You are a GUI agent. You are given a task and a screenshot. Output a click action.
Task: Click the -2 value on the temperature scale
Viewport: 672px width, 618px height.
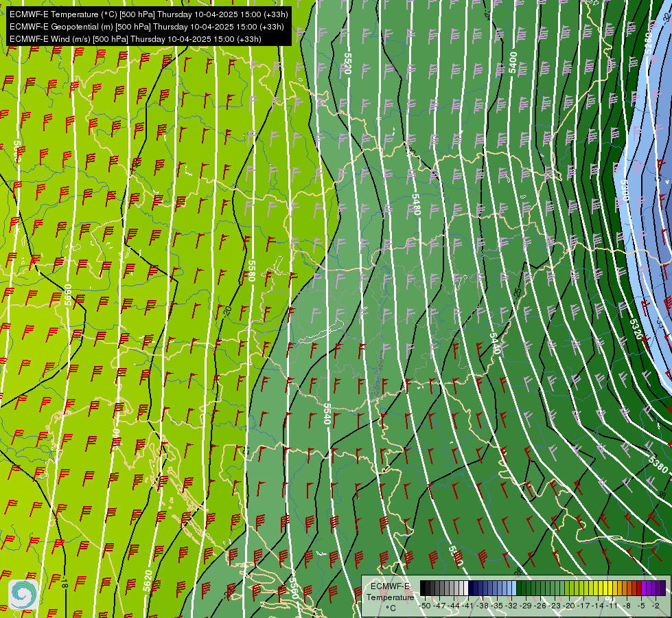656,606
